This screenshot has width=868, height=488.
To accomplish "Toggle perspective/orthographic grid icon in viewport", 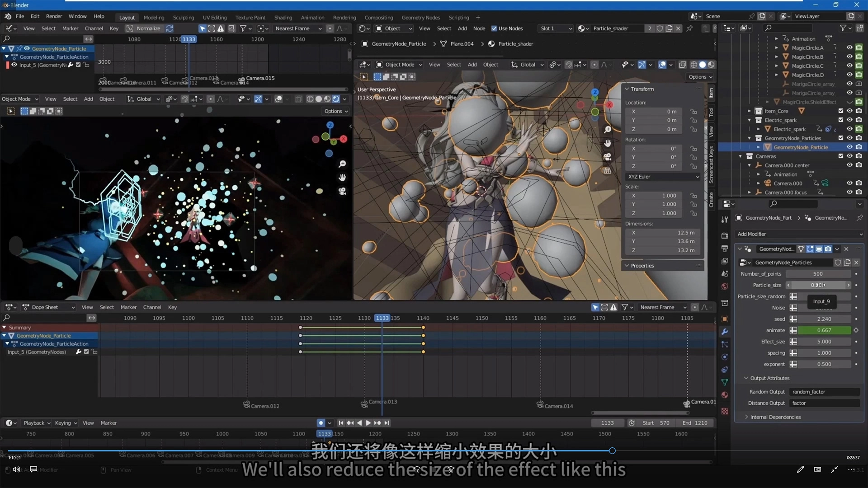I will tap(608, 170).
